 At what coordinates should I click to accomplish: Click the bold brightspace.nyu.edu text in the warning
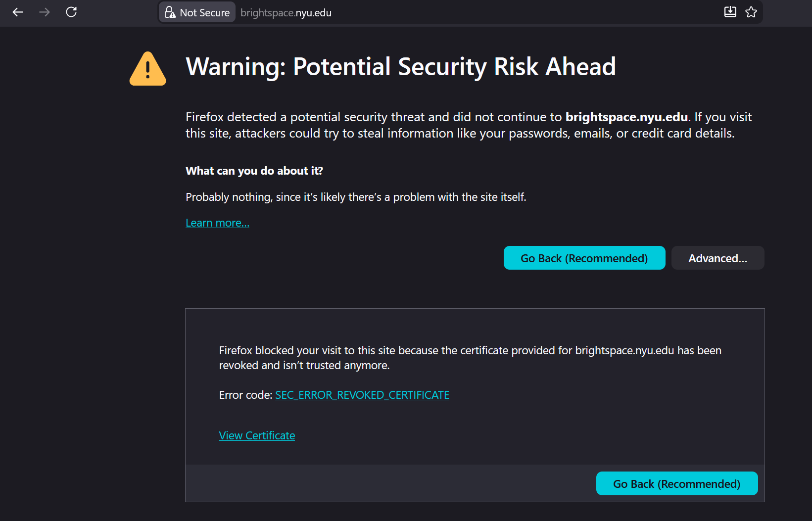626,117
